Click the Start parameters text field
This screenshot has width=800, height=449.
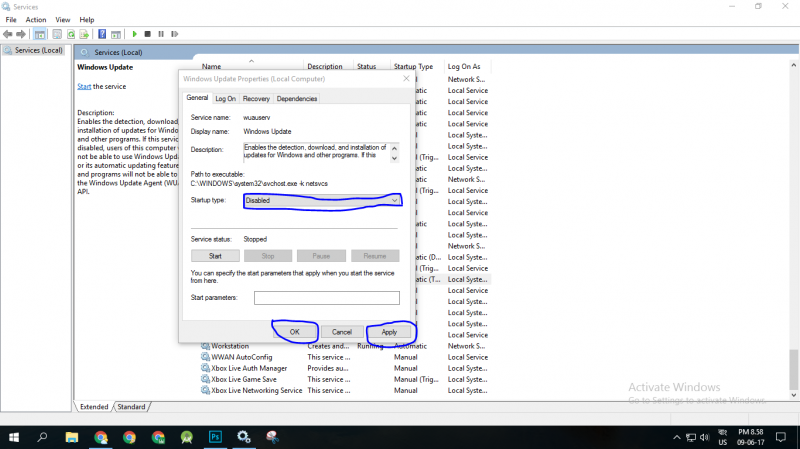click(327, 298)
